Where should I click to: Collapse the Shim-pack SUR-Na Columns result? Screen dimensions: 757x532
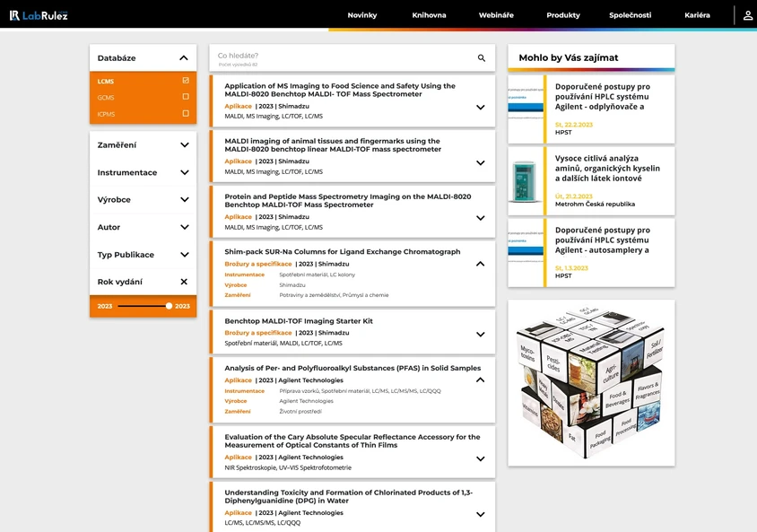(x=481, y=264)
